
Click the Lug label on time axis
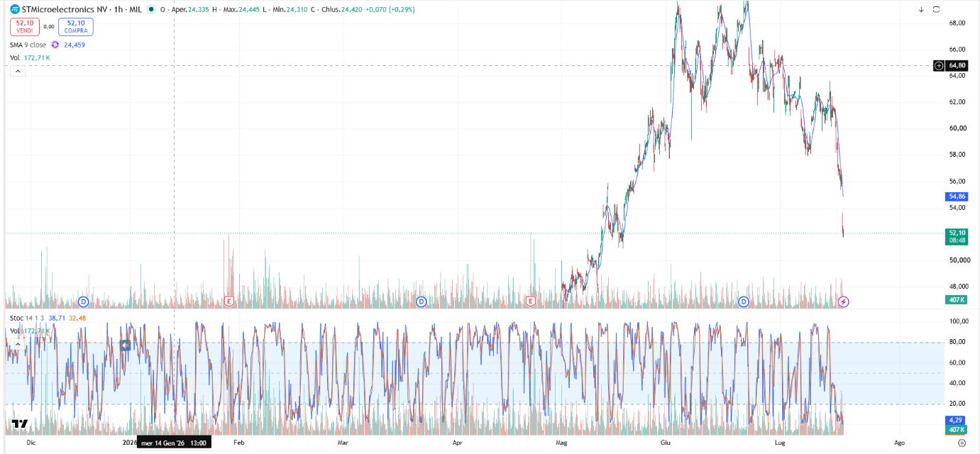(780, 443)
